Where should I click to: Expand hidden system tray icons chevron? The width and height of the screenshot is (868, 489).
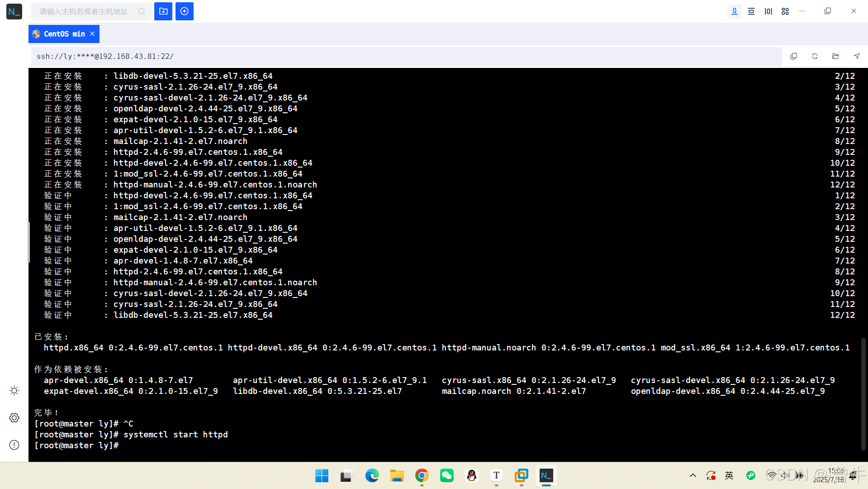693,475
